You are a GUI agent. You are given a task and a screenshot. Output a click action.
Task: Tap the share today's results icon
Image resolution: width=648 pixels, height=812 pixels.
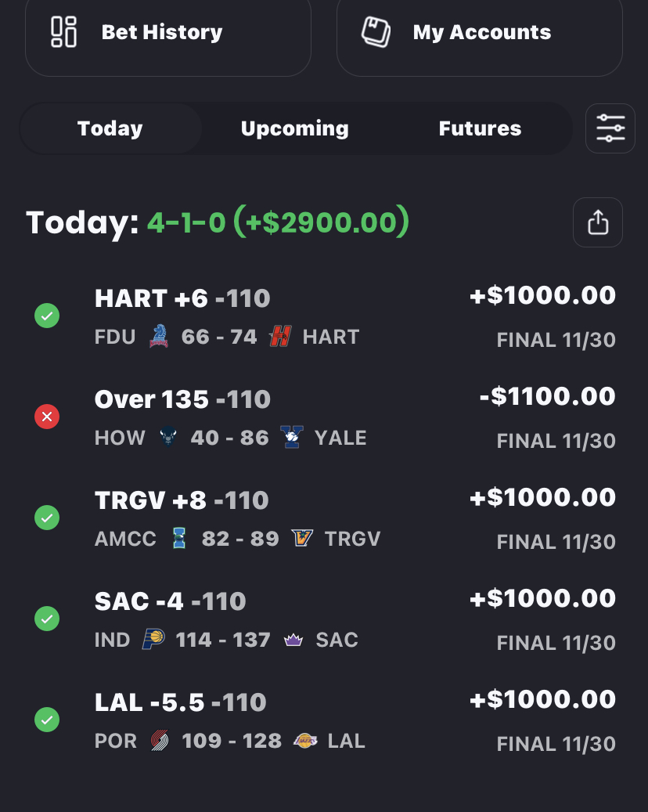(598, 222)
